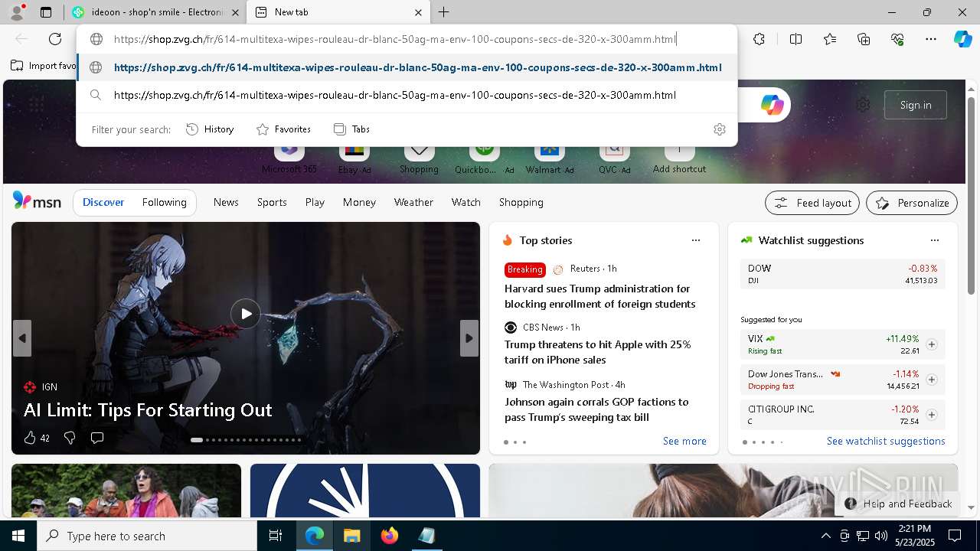Go to previous carousel slide
The image size is (980, 551).
coord(22,338)
